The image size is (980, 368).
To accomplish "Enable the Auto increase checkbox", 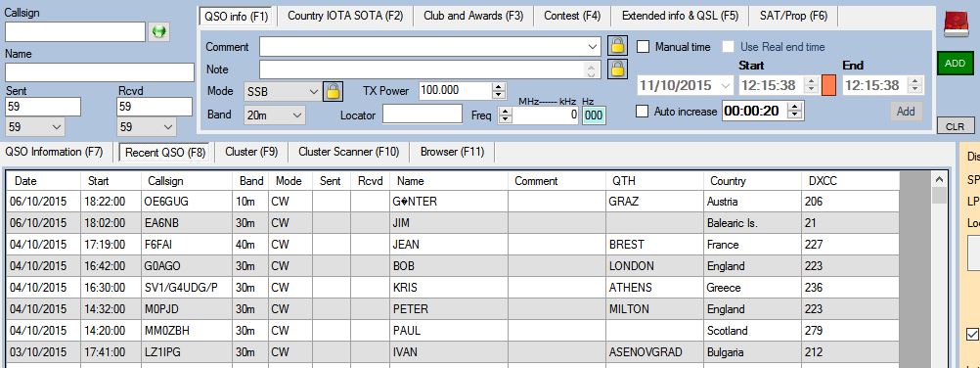I will 642,112.
